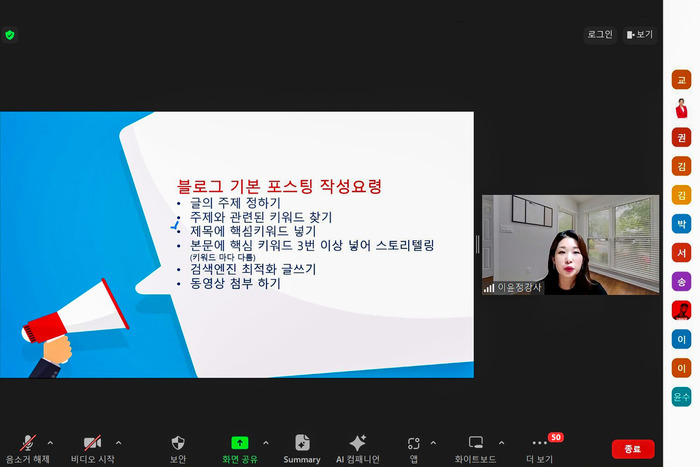Open the Apps (앱) panel

tap(413, 443)
